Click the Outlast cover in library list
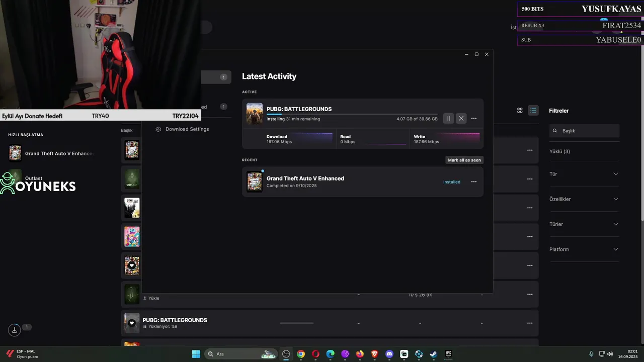The image size is (644, 362). 132,178
